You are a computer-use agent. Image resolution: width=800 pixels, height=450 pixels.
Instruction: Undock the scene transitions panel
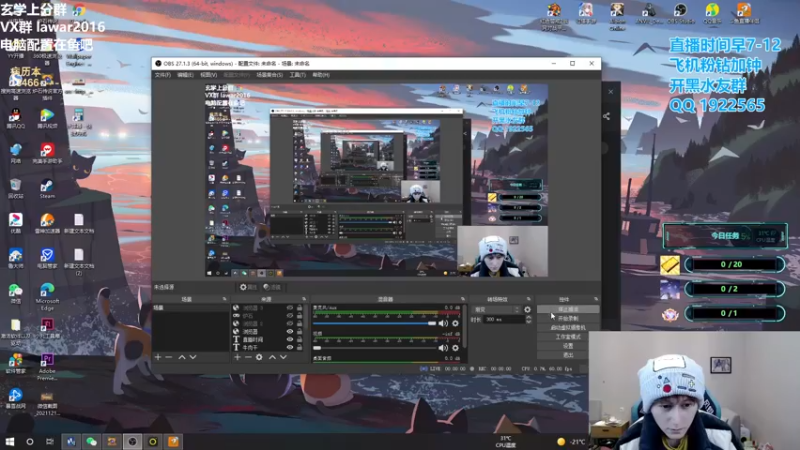pyautogui.click(x=529, y=299)
